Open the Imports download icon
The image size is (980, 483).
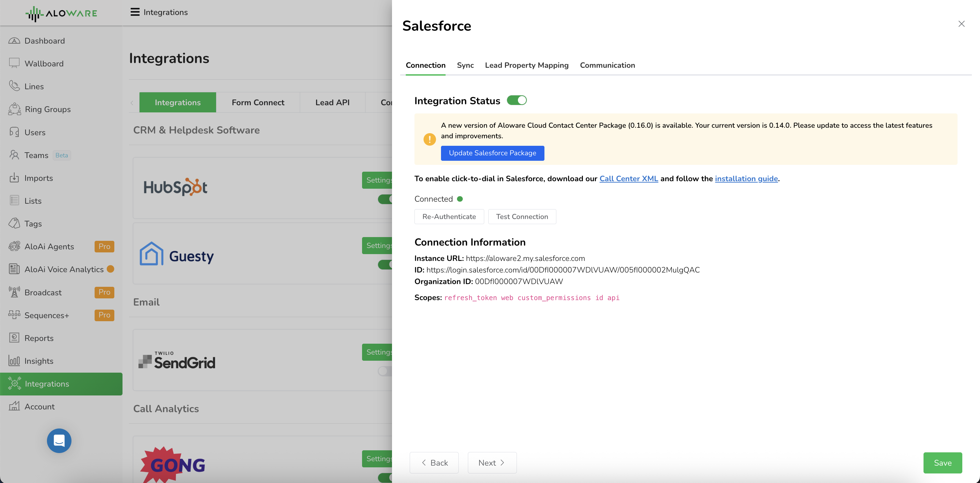point(14,178)
